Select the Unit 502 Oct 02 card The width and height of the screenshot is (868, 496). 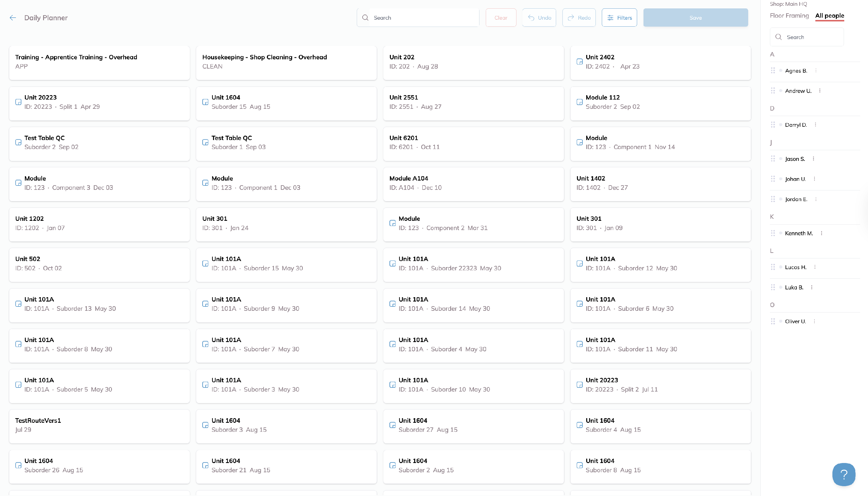coord(99,265)
